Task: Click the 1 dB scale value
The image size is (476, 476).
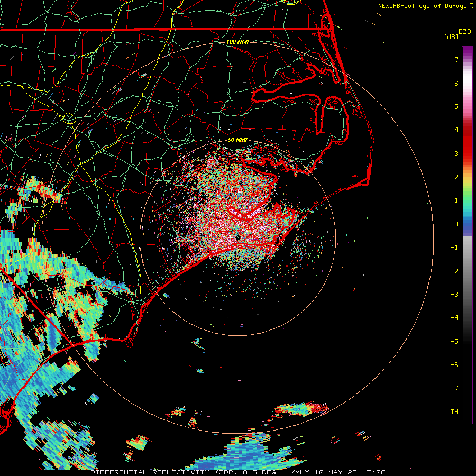Action: click(456, 200)
